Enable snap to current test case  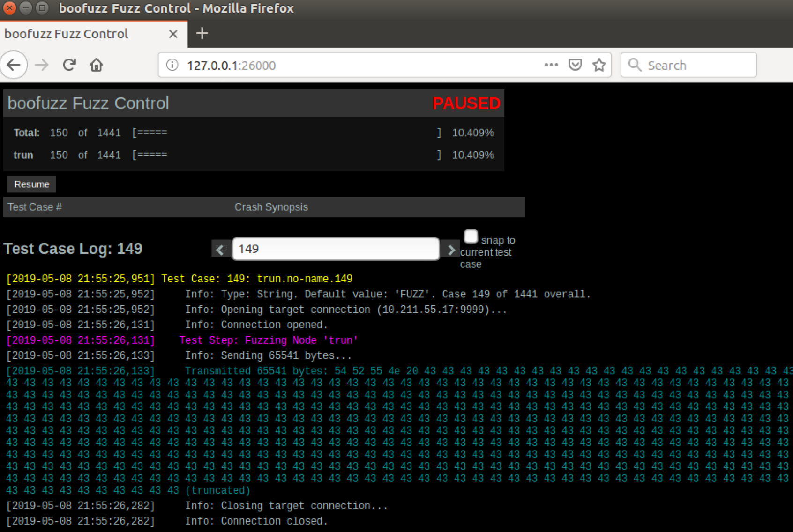click(x=471, y=236)
